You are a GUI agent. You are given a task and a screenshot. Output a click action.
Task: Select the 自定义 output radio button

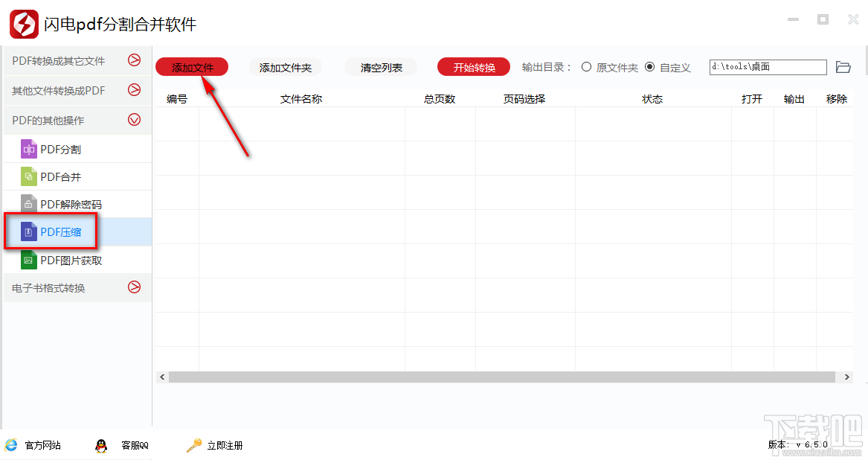(650, 67)
